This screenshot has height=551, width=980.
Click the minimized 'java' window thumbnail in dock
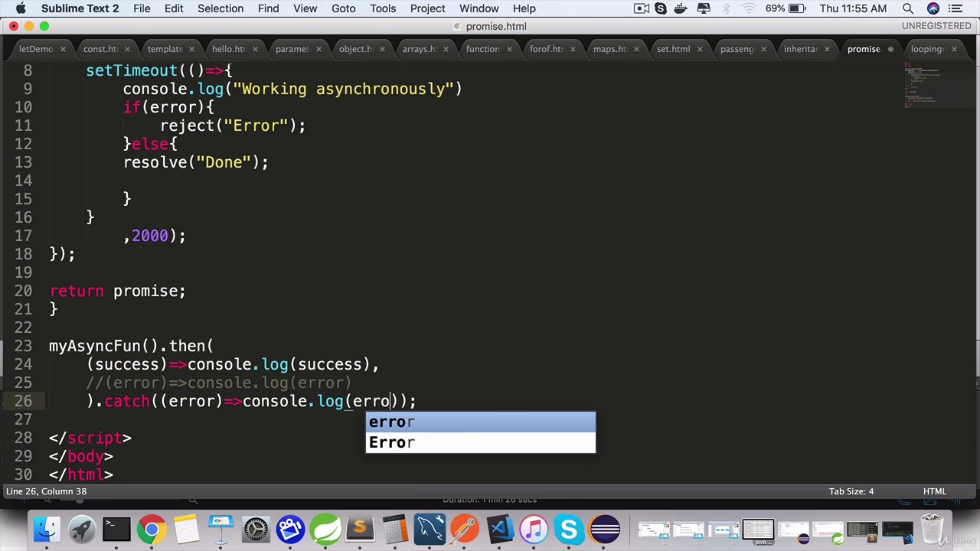point(758,530)
